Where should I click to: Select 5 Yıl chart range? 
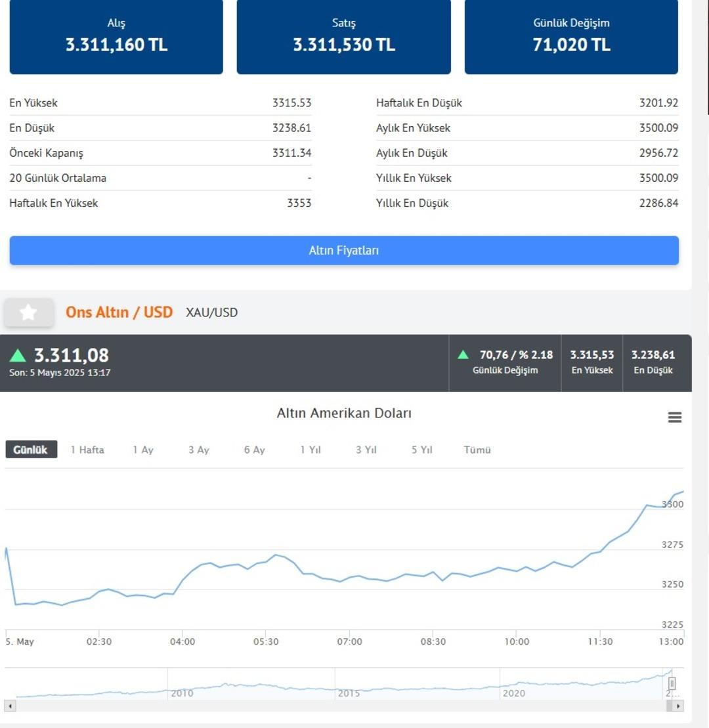pyautogui.click(x=421, y=450)
